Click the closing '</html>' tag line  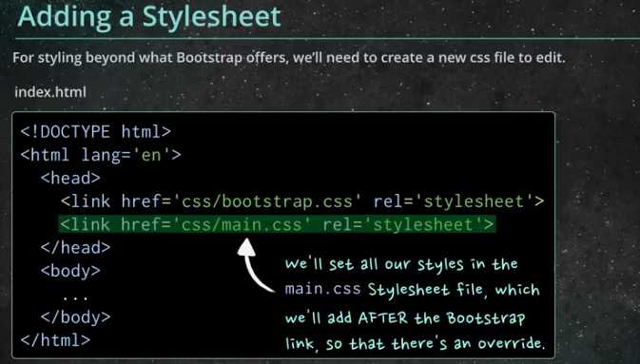click(x=55, y=340)
